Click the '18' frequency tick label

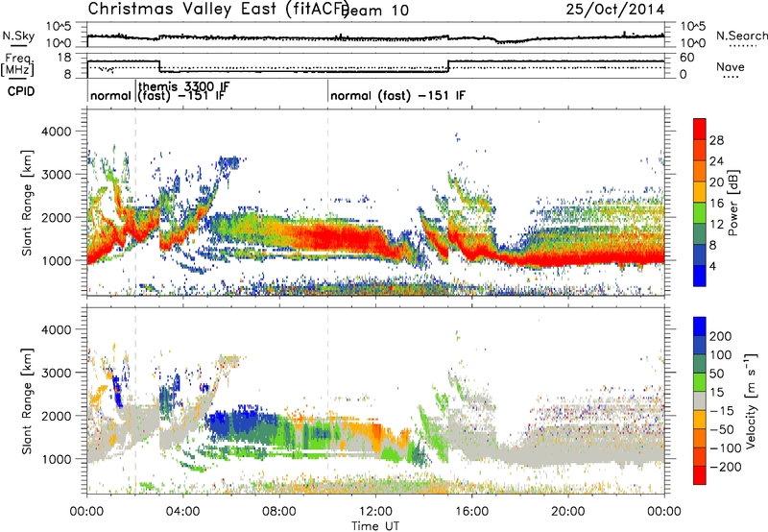pyautogui.click(x=64, y=58)
